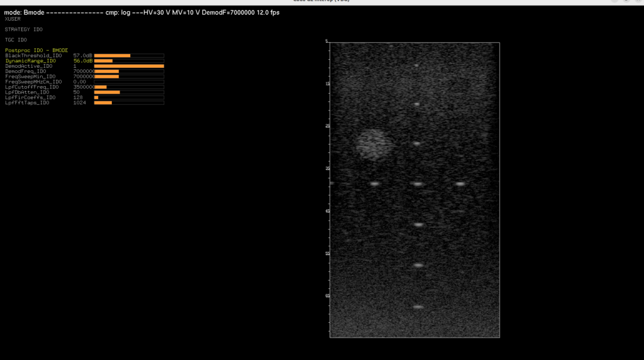Open the TGC ID0 section
The image size is (644, 360).
pyautogui.click(x=16, y=40)
